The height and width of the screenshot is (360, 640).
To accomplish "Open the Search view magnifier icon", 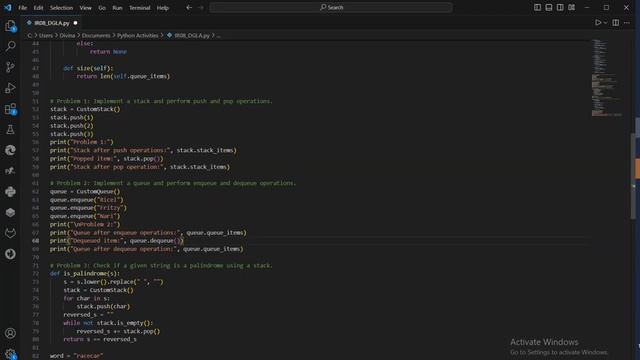I will click(10, 46).
